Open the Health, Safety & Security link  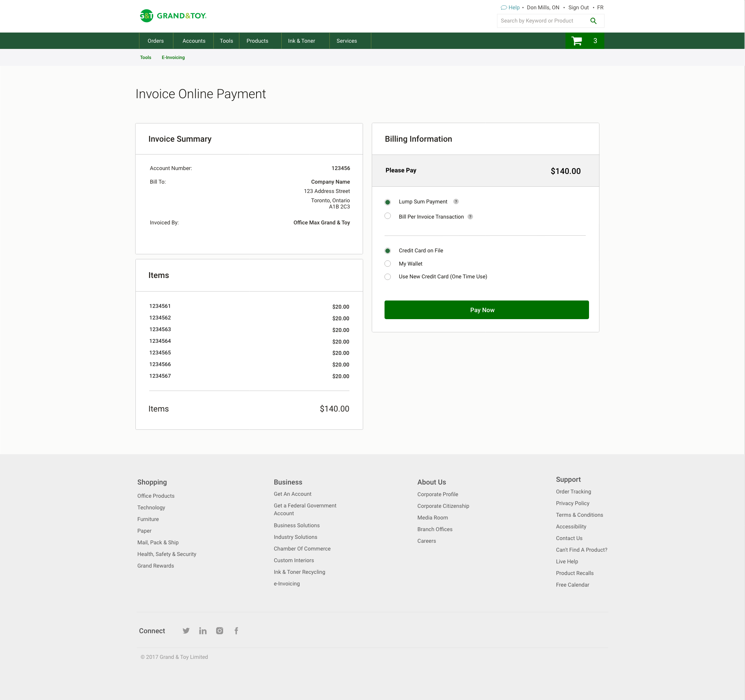click(167, 554)
